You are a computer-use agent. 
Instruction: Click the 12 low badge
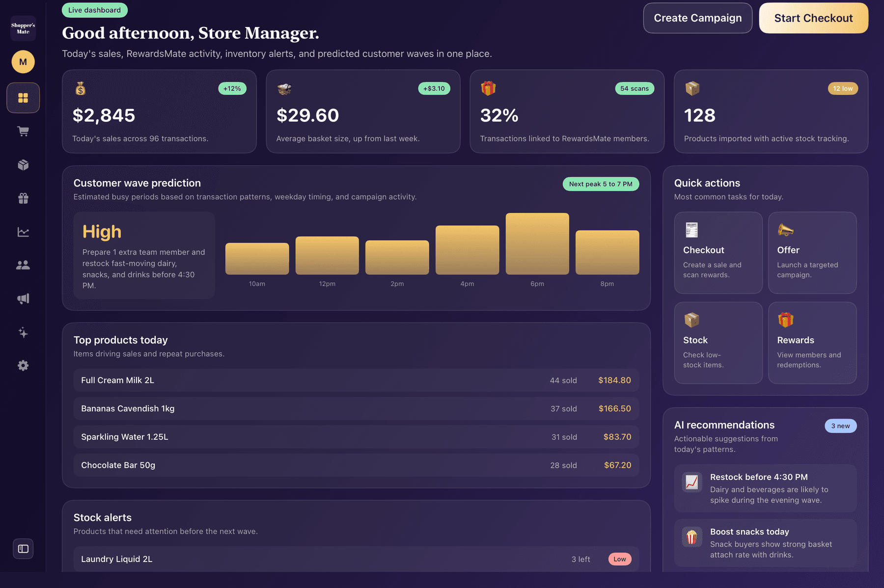tap(843, 89)
